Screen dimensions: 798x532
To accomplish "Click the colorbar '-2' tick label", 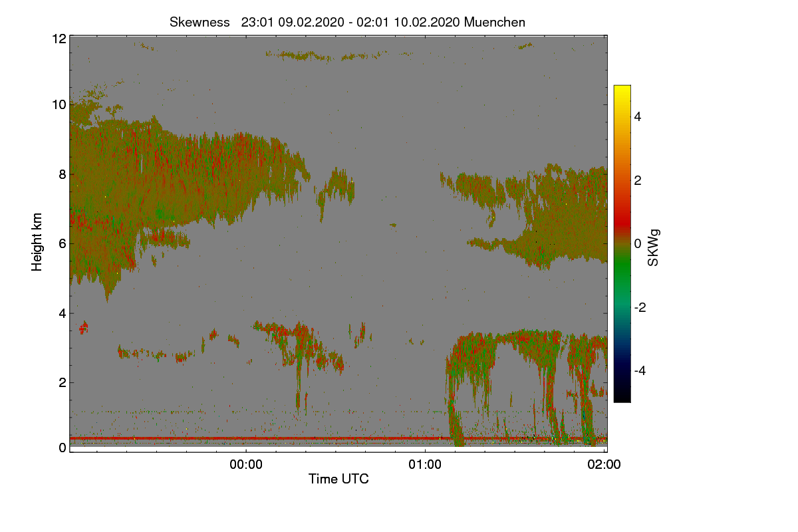I will 640,307.
